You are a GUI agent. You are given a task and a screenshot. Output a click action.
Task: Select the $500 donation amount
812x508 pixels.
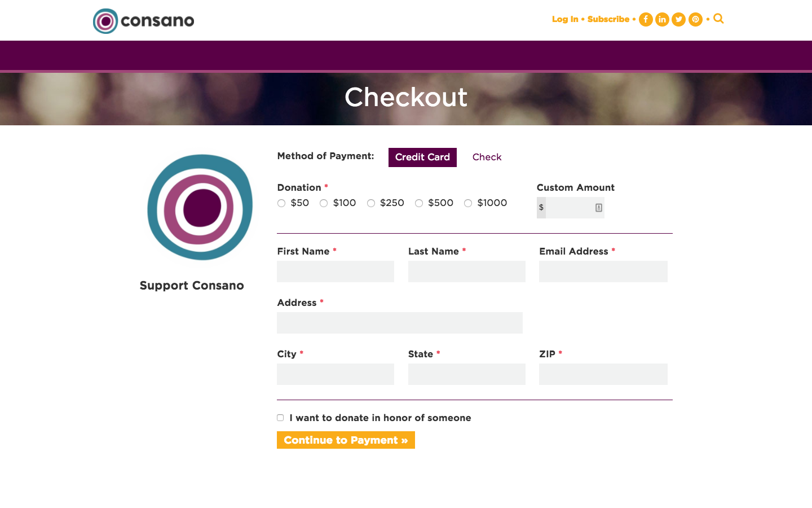(419, 203)
